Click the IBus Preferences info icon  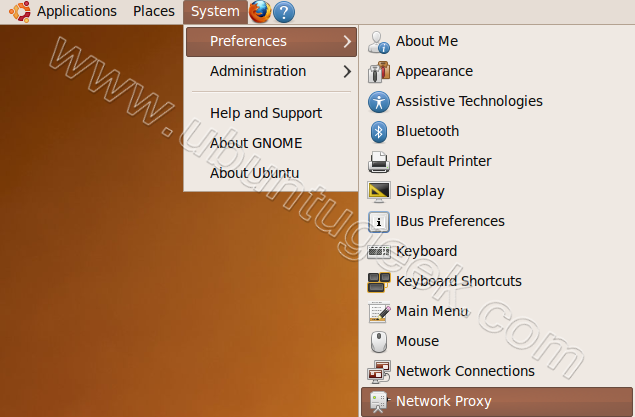pyautogui.click(x=379, y=222)
